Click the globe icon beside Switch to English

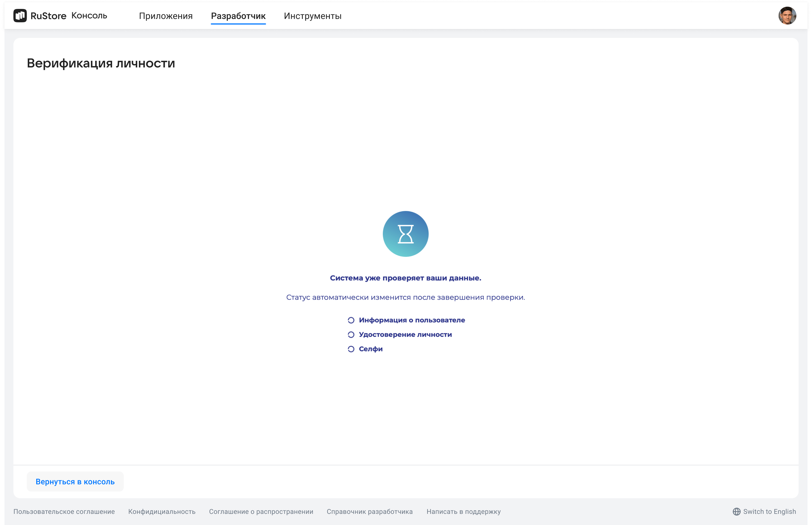click(x=737, y=512)
